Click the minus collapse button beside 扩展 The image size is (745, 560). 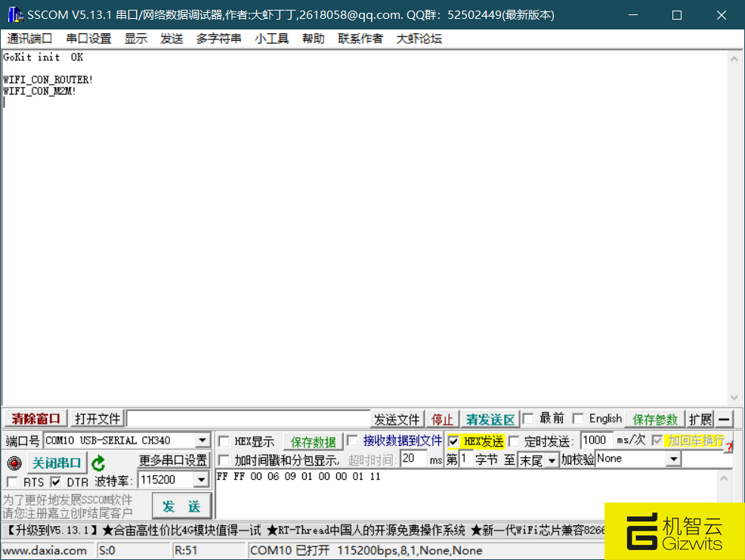(x=724, y=419)
